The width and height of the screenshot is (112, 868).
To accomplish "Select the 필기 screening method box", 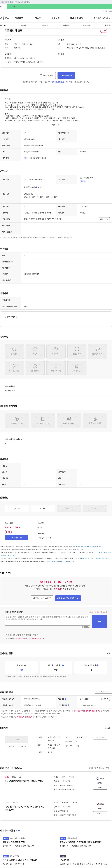I will [69, 508].
